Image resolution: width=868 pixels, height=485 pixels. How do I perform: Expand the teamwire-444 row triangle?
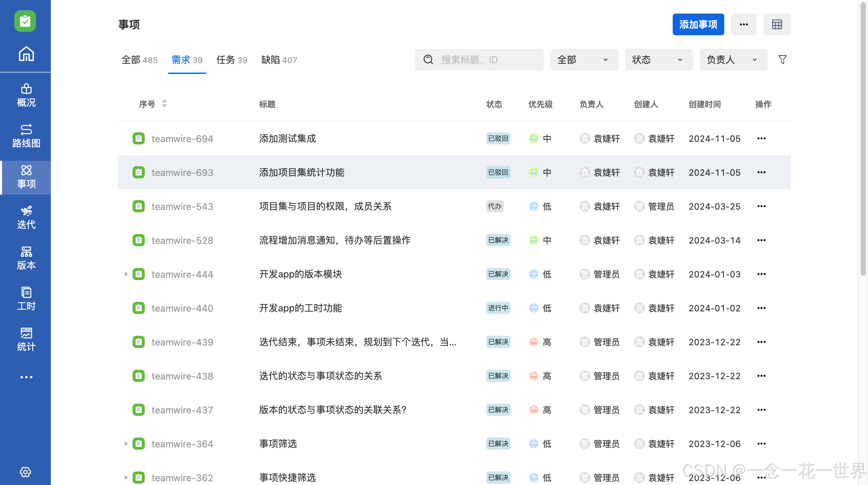[x=126, y=274]
